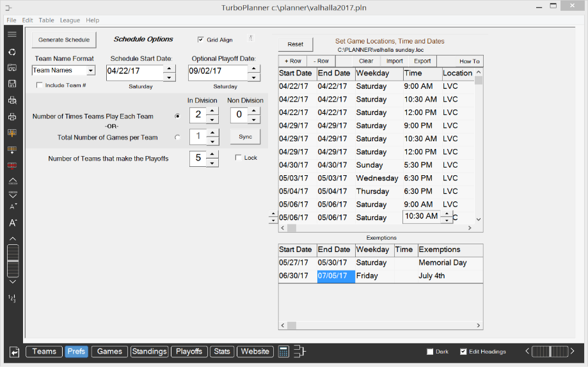Open the hamburger menu in the sidebar
The image size is (588, 367).
click(x=12, y=35)
